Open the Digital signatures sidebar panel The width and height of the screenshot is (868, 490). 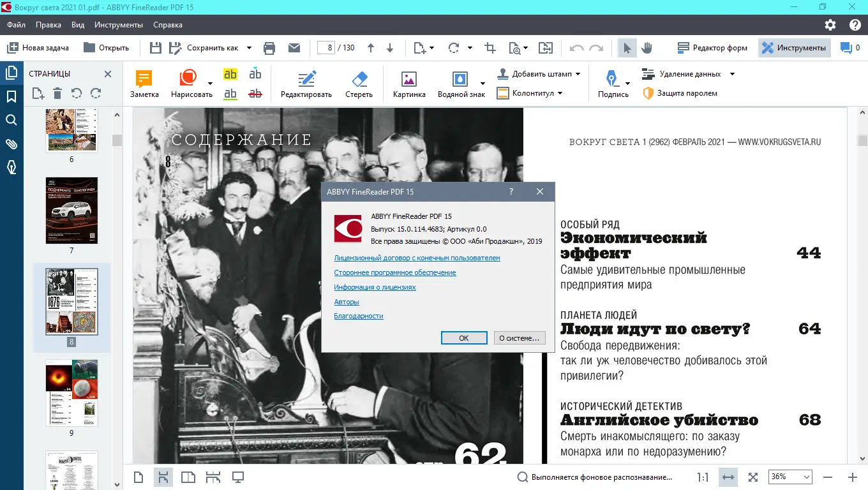pos(11,167)
